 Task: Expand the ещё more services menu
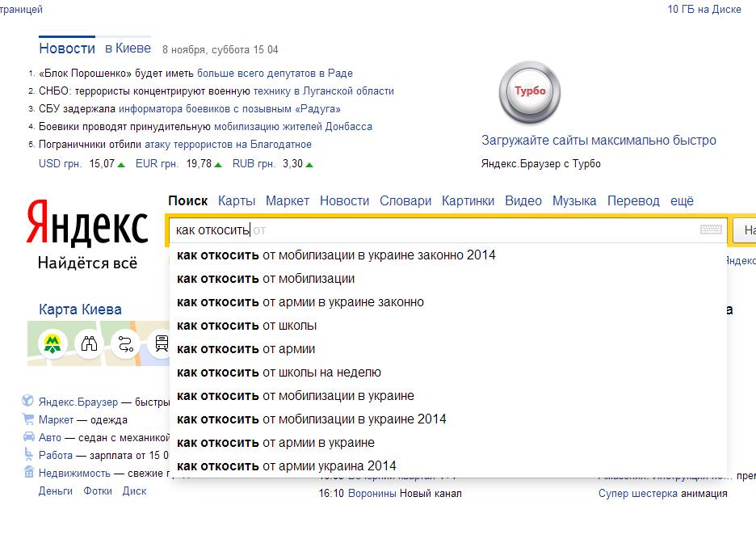coord(682,200)
